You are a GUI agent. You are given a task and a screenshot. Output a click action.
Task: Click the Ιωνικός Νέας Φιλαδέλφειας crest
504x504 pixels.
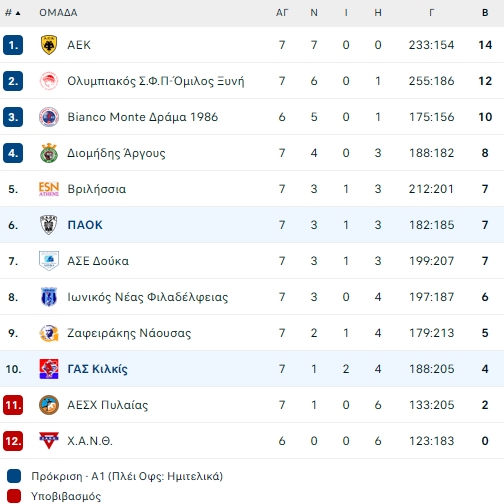coord(49,297)
